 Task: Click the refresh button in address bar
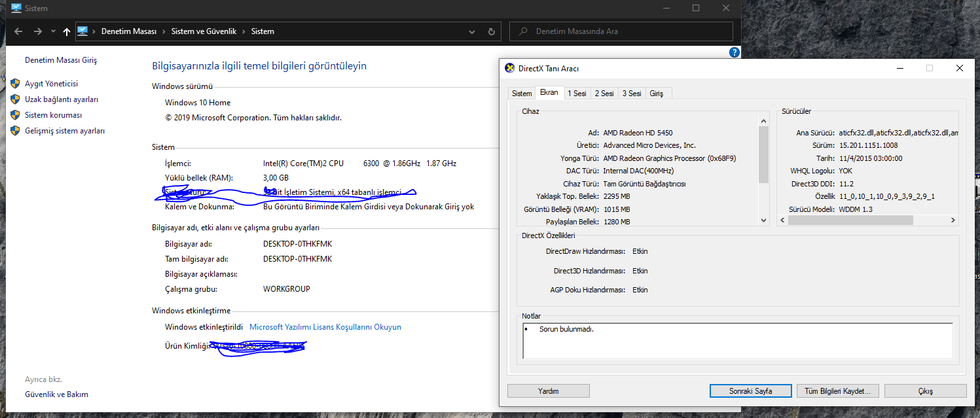tap(492, 31)
